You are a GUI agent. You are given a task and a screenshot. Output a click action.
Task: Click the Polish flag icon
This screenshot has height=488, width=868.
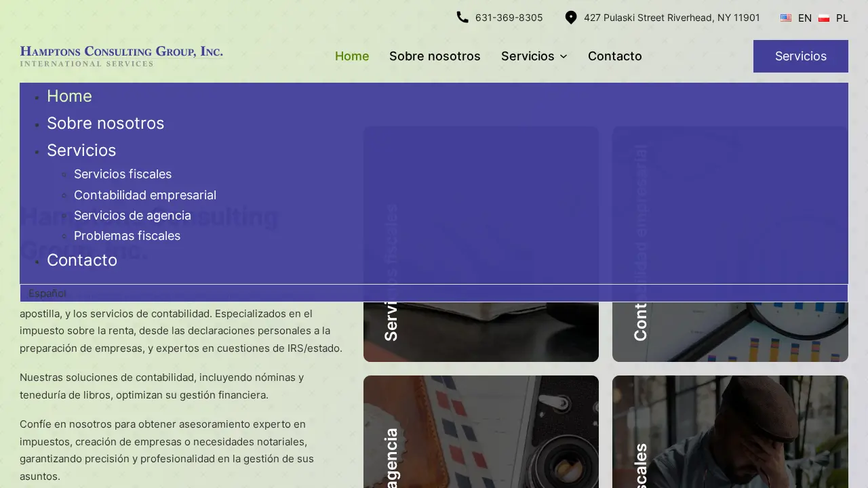click(824, 18)
